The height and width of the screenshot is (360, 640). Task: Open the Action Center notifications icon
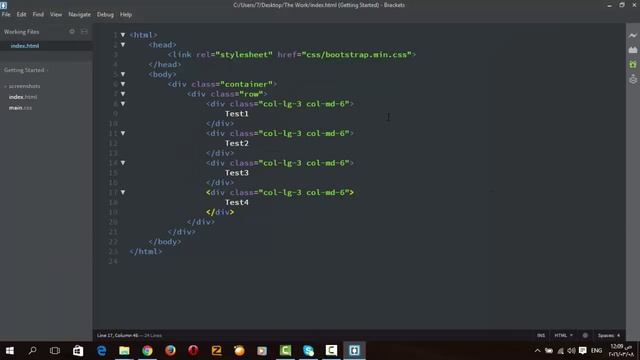pos(582,351)
